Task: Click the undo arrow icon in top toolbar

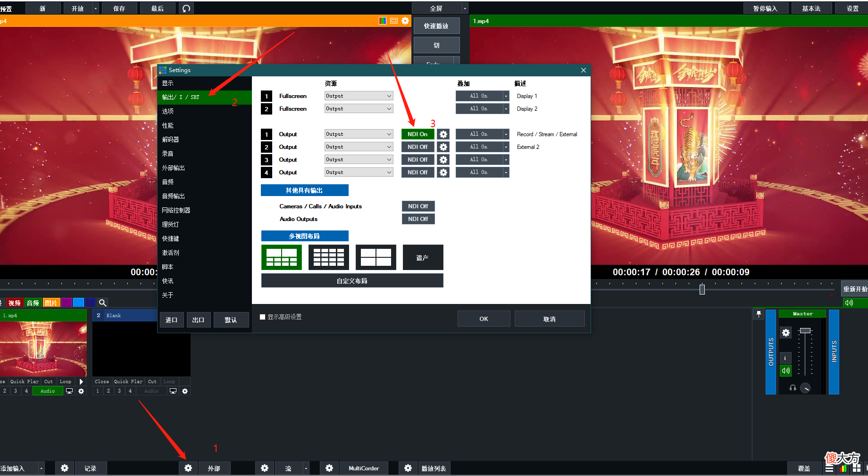Action: coord(186,8)
